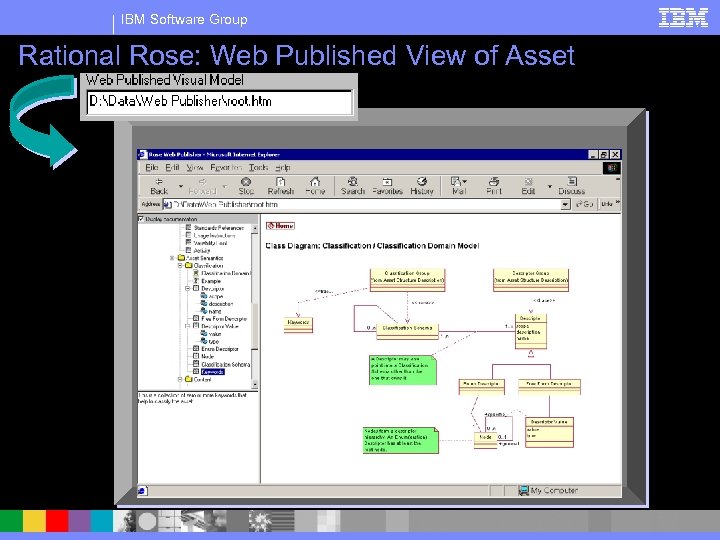
Task: Open the Edit menu in menu bar
Action: tap(172, 168)
